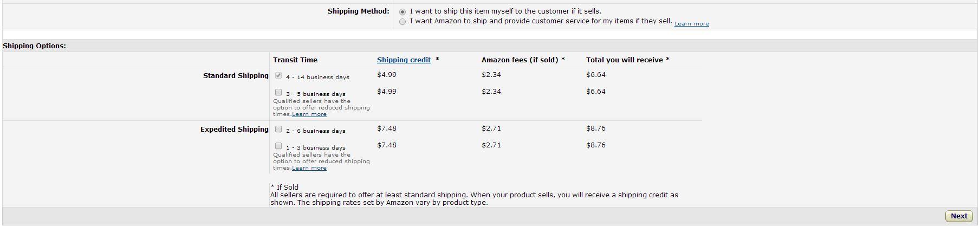Viewport: 980px width, 226px height.
Task: Click the Shipping Options section heading
Action: pos(34,46)
